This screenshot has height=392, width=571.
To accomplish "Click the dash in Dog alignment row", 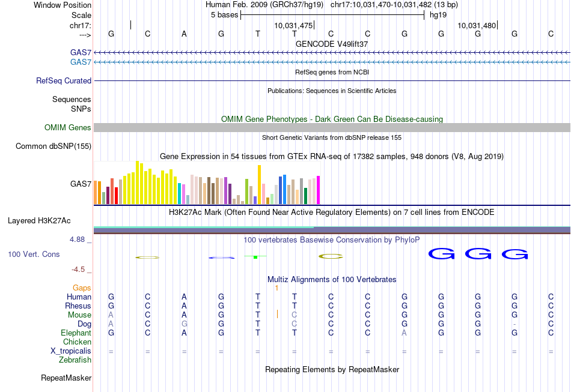I will (x=514, y=324).
